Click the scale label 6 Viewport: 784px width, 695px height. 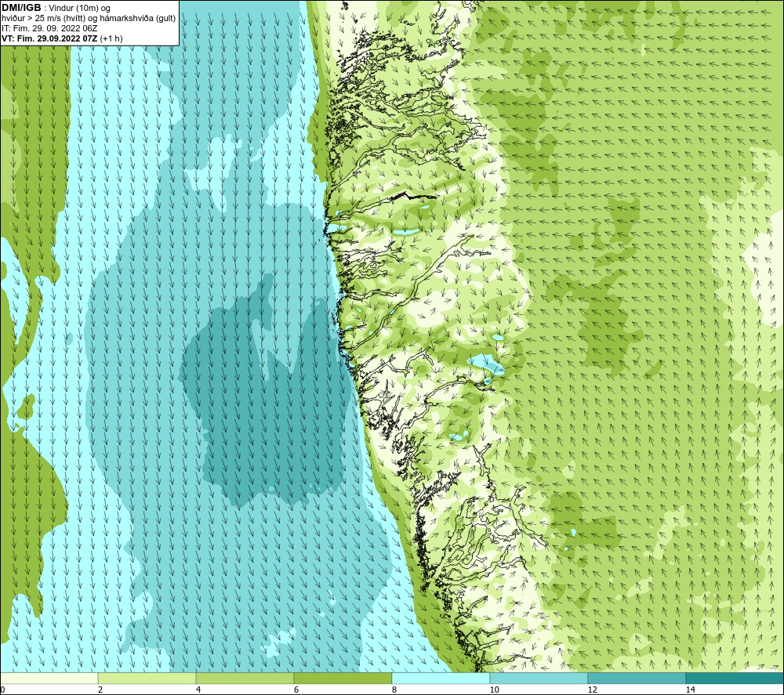pos(296,690)
